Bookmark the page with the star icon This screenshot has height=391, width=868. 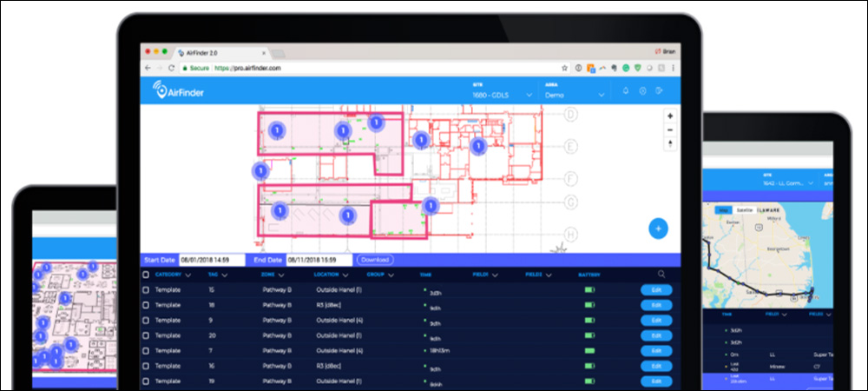pos(565,68)
